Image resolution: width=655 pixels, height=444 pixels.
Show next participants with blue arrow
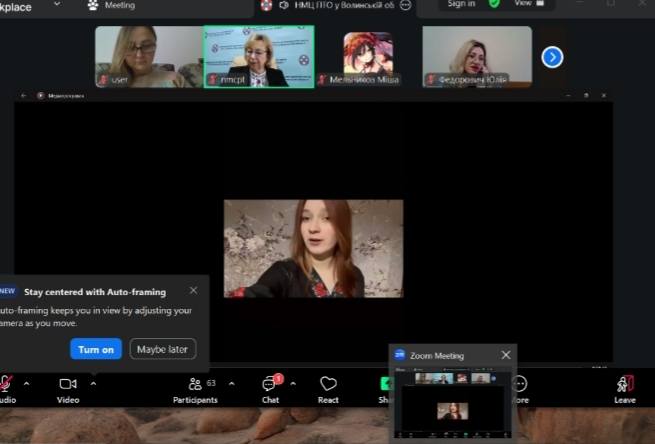(552, 57)
